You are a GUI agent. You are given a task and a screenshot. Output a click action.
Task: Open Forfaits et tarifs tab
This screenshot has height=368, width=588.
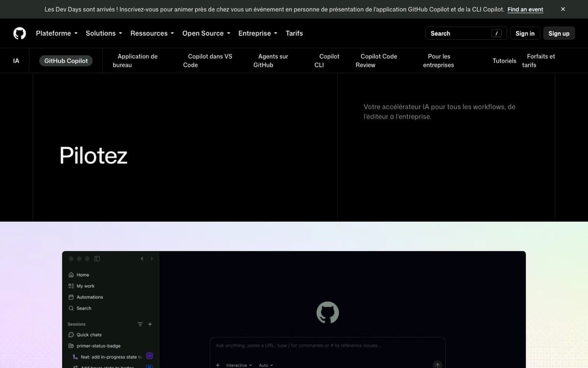[x=539, y=61]
